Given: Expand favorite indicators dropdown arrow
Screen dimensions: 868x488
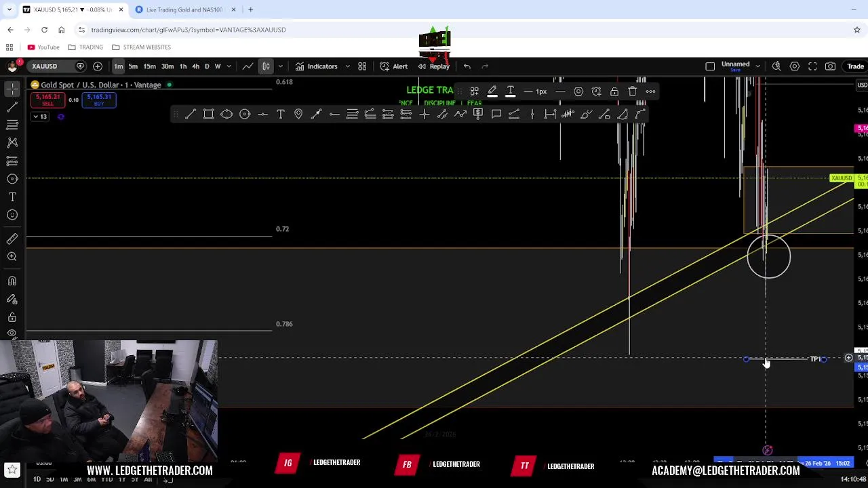Looking at the screenshot, I should pos(347,66).
